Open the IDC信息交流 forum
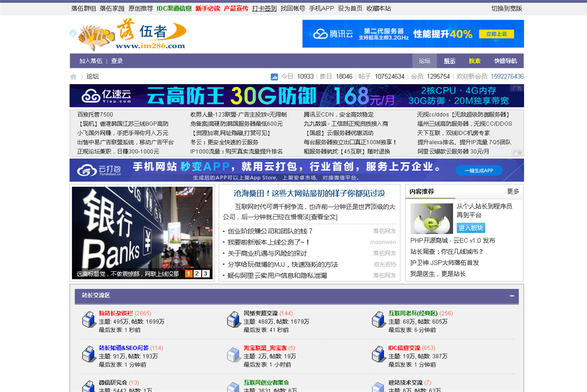This screenshot has width=587, height=392. click(x=404, y=348)
